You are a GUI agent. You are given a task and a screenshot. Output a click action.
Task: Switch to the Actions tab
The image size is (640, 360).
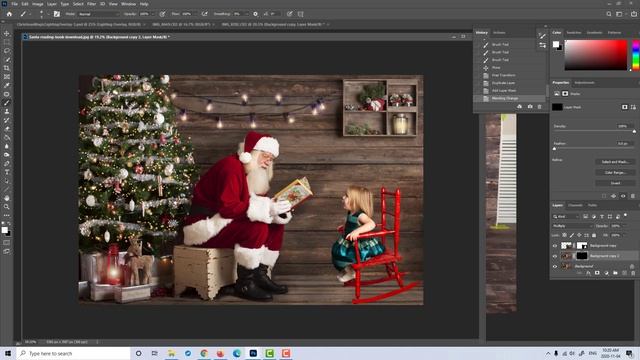(499, 33)
